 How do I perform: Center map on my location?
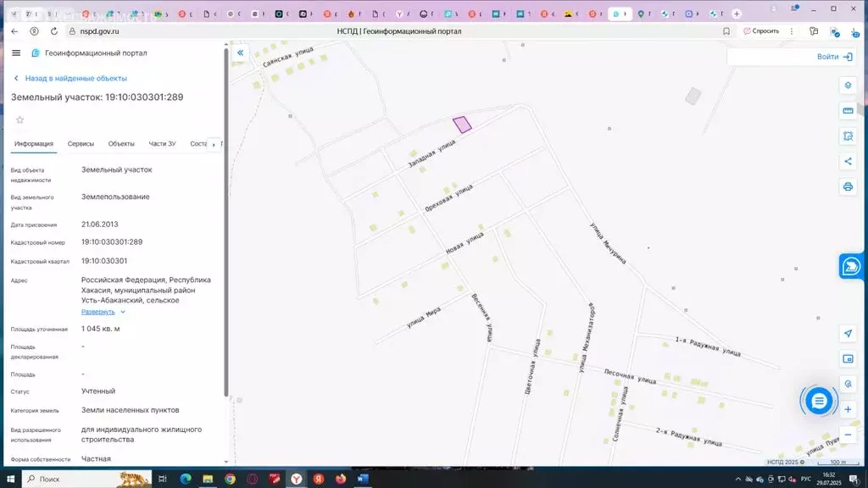coord(848,333)
